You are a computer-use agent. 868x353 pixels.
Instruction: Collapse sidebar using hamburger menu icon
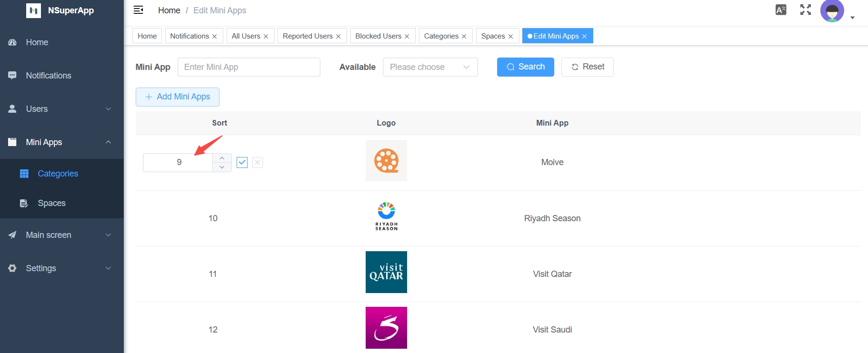(139, 10)
